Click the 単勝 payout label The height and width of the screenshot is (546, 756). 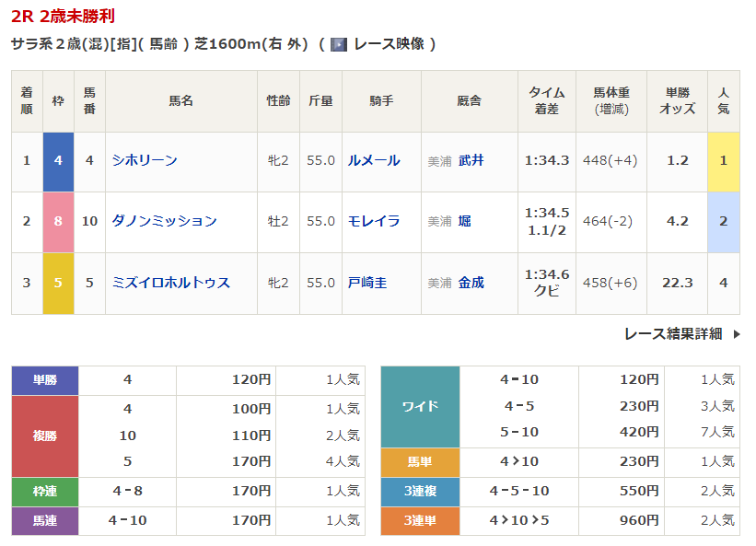pos(45,379)
